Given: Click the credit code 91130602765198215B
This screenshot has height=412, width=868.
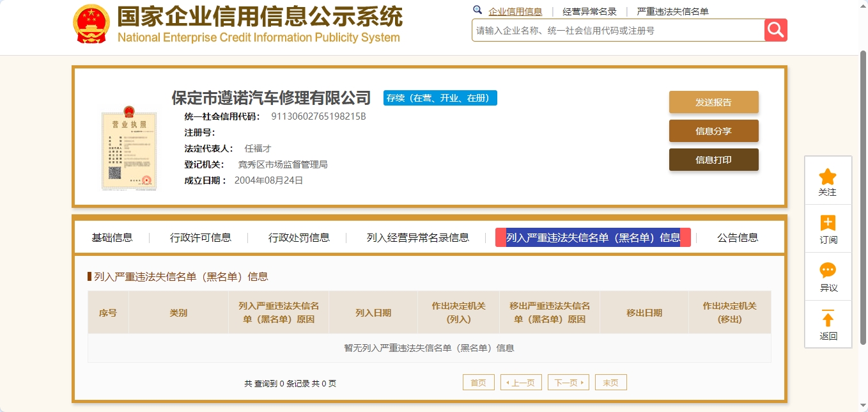Looking at the screenshot, I should (x=318, y=116).
